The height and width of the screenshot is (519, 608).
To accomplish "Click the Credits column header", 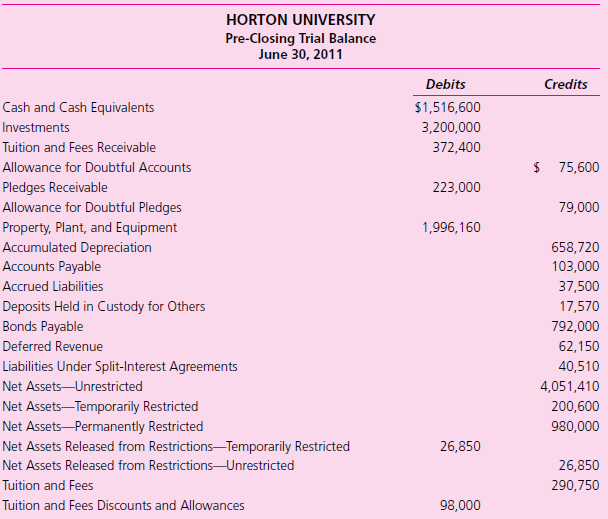I will tap(566, 84).
